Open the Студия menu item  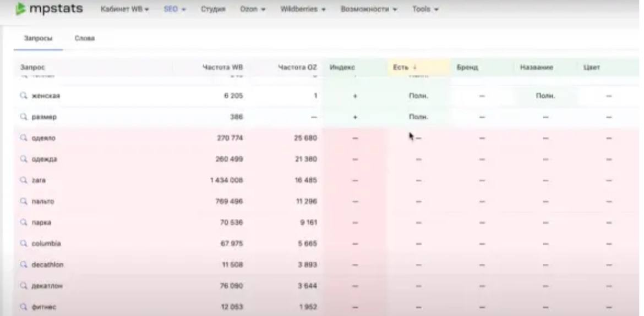213,9
